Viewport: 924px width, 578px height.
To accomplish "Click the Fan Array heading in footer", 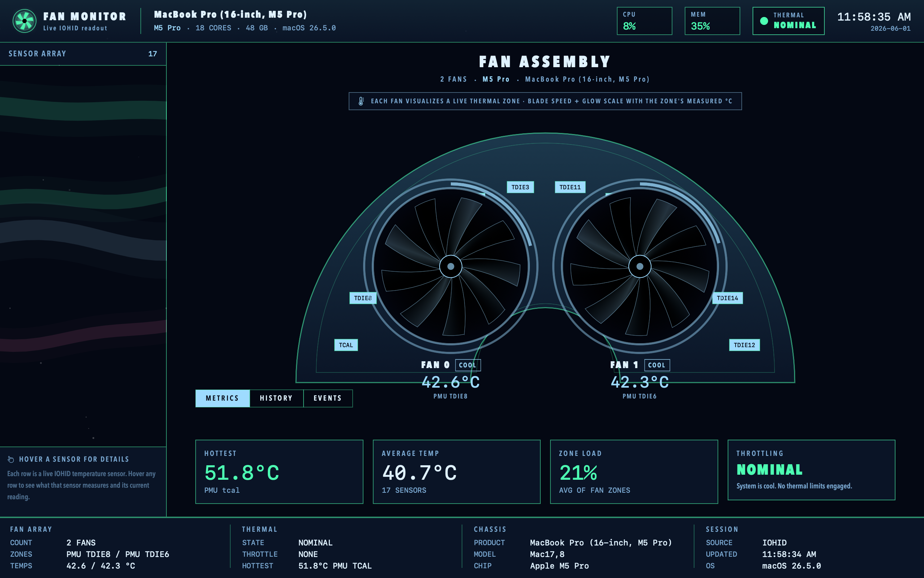I will tap(31, 530).
